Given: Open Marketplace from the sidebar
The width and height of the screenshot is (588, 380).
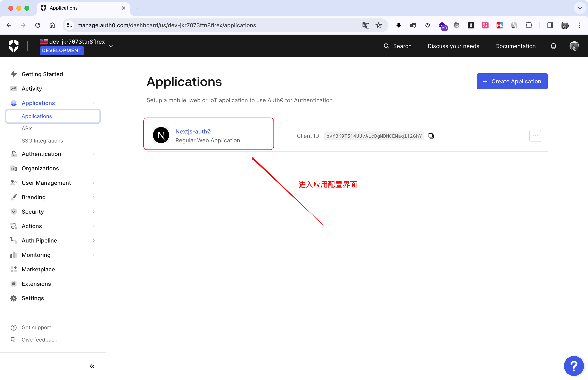Looking at the screenshot, I should [x=38, y=269].
